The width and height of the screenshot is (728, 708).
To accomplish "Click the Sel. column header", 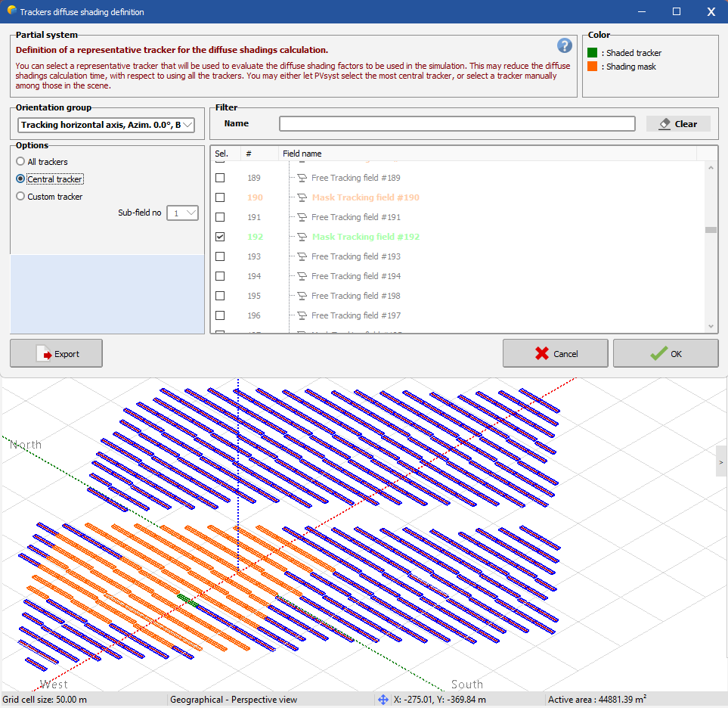I will tap(225, 154).
